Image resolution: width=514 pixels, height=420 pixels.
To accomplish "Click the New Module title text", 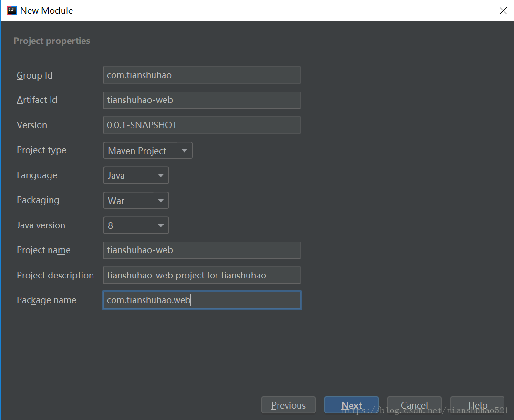I will [47, 10].
